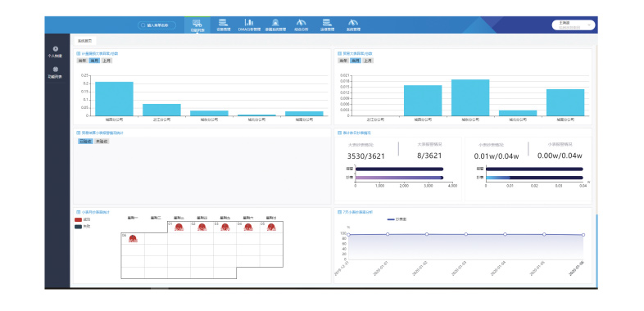Click the 个人快捷 icon in left sidebar
The width and height of the screenshot is (644, 311).
(x=56, y=49)
